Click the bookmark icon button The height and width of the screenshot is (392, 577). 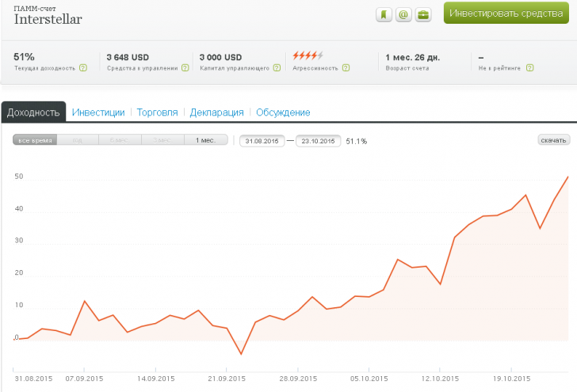(x=383, y=14)
